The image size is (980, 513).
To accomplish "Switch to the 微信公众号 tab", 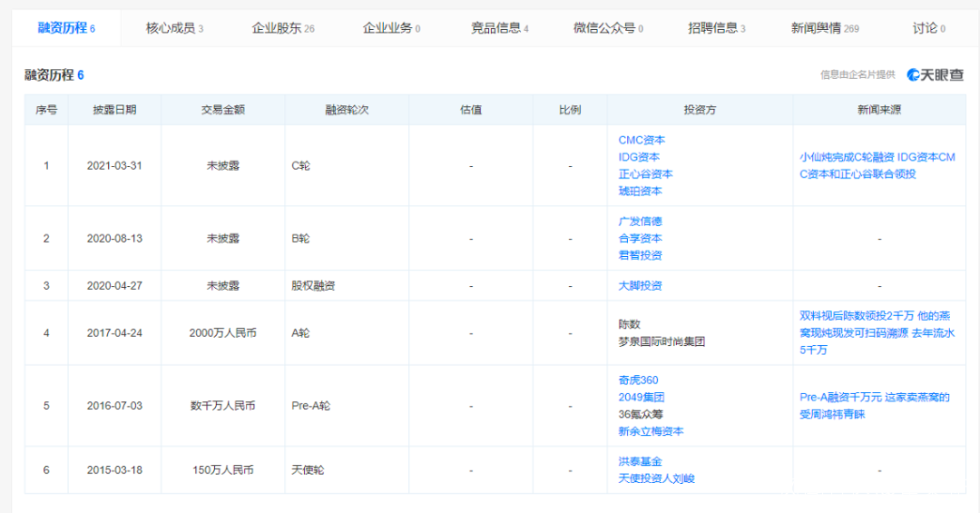I will pyautogui.click(x=608, y=28).
